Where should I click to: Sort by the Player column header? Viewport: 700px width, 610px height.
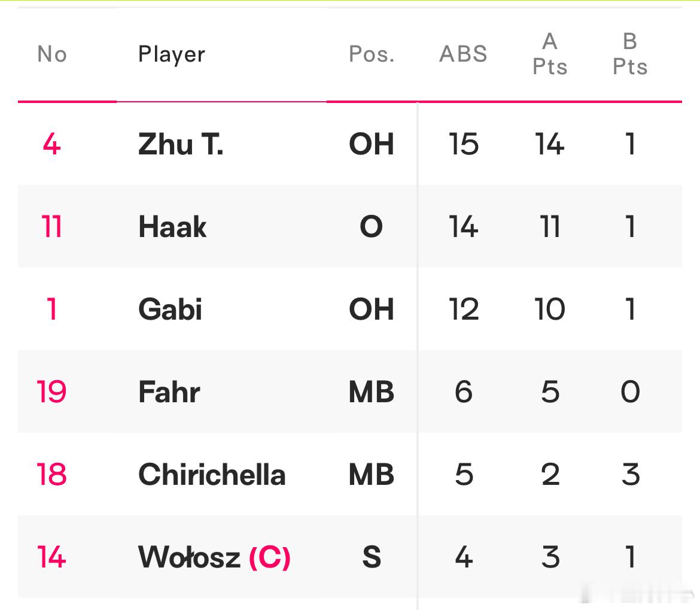pos(172,54)
